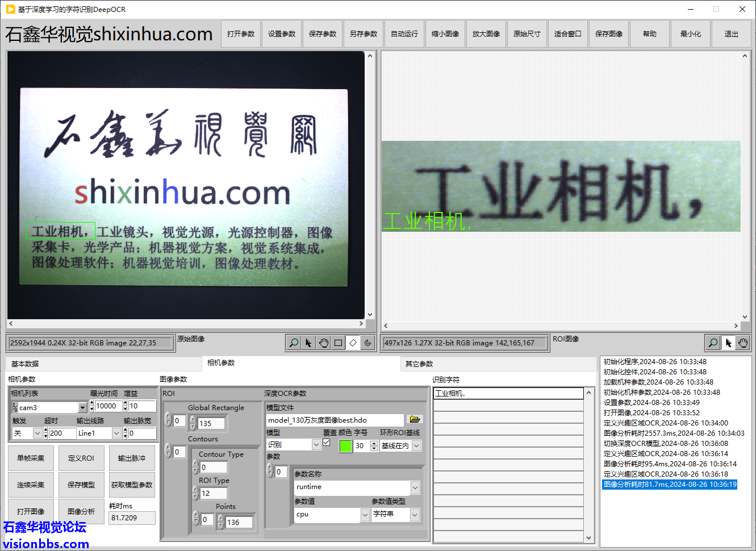Click 缩小图像 to zoom out
Image resolution: width=756 pixels, height=551 pixels.
point(445,34)
